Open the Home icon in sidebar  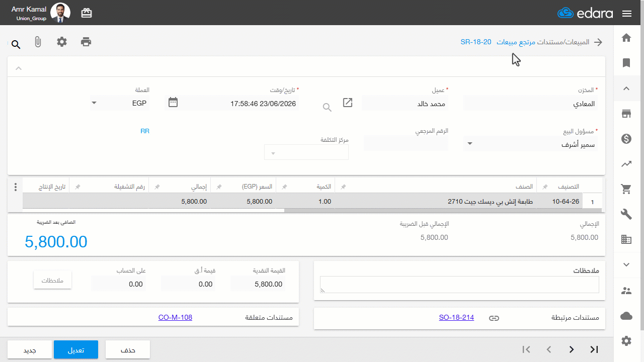tap(626, 38)
